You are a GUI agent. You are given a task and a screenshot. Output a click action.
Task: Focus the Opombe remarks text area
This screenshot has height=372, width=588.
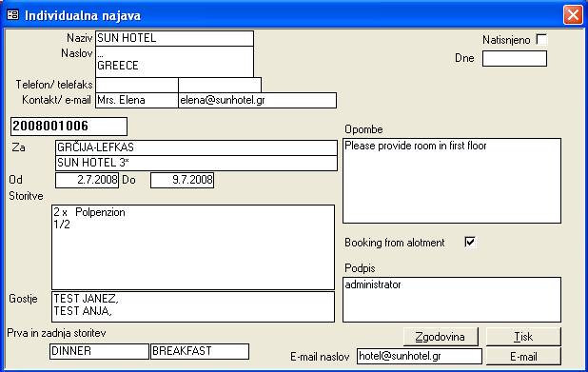pos(452,181)
